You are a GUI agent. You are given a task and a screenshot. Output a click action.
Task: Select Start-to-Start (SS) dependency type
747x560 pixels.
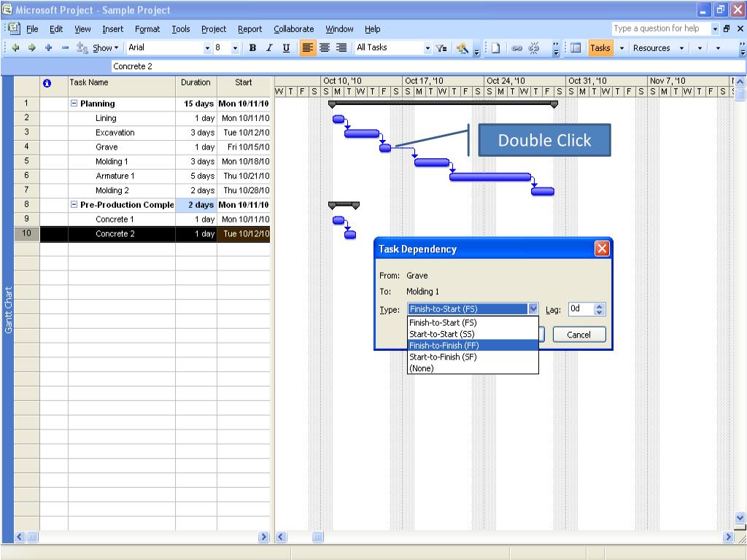click(x=473, y=334)
